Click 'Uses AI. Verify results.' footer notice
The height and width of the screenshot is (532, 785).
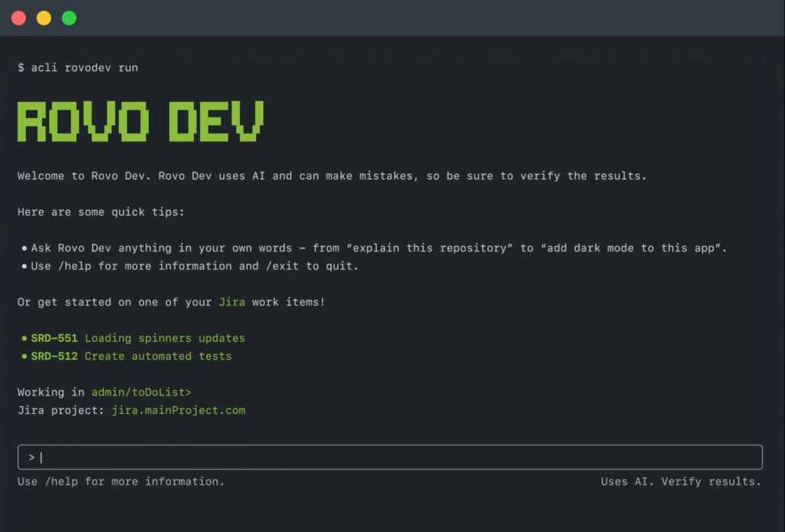click(x=681, y=481)
